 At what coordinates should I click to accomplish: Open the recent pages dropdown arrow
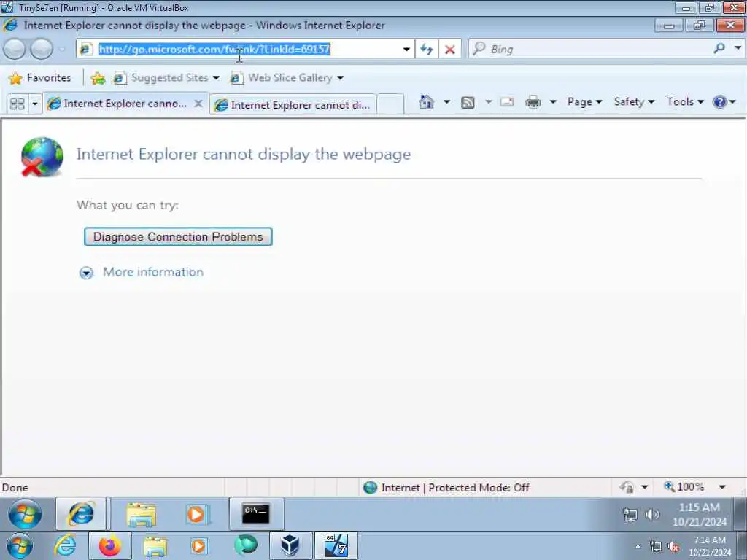[62, 49]
